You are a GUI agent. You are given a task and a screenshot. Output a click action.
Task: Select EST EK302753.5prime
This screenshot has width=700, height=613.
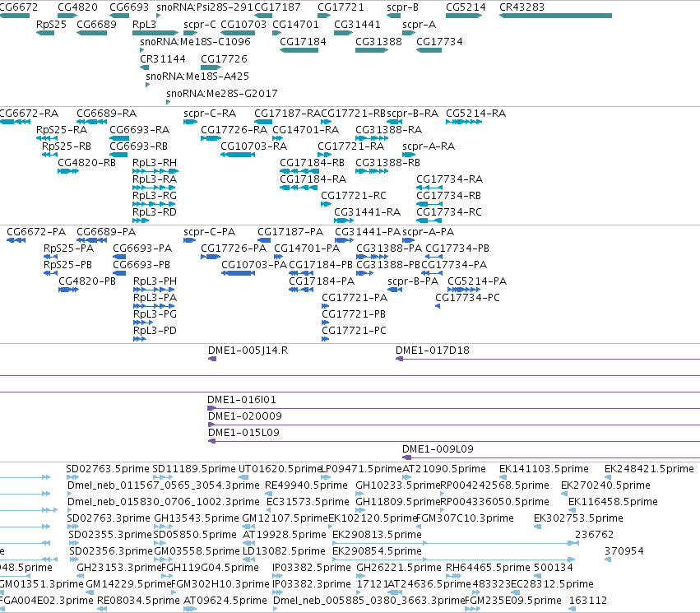coord(578,518)
